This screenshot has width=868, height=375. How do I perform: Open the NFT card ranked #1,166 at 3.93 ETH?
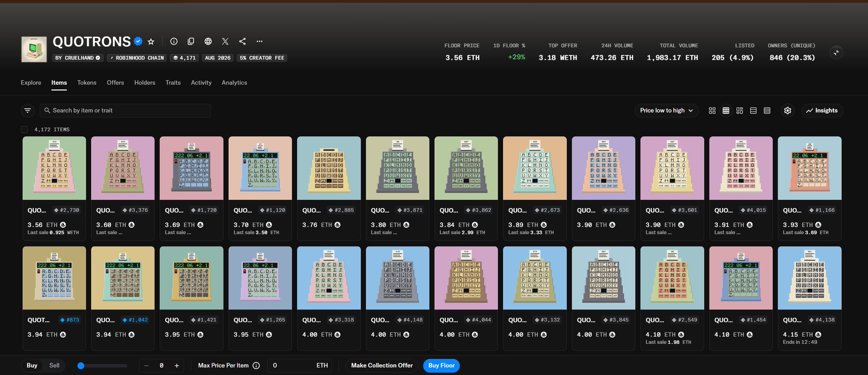810,189
